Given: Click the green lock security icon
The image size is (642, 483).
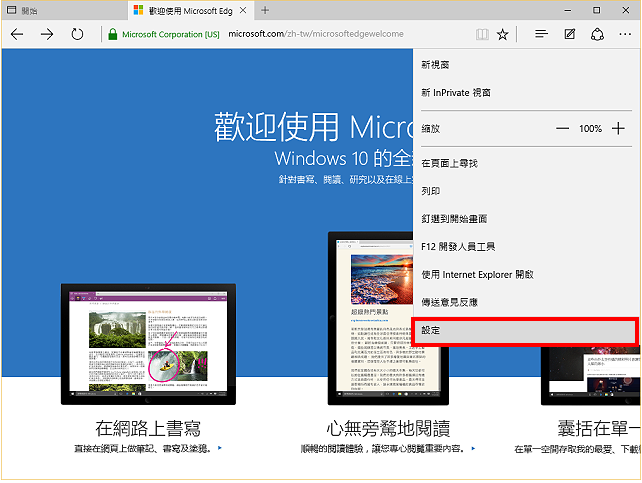Looking at the screenshot, I should (x=112, y=34).
